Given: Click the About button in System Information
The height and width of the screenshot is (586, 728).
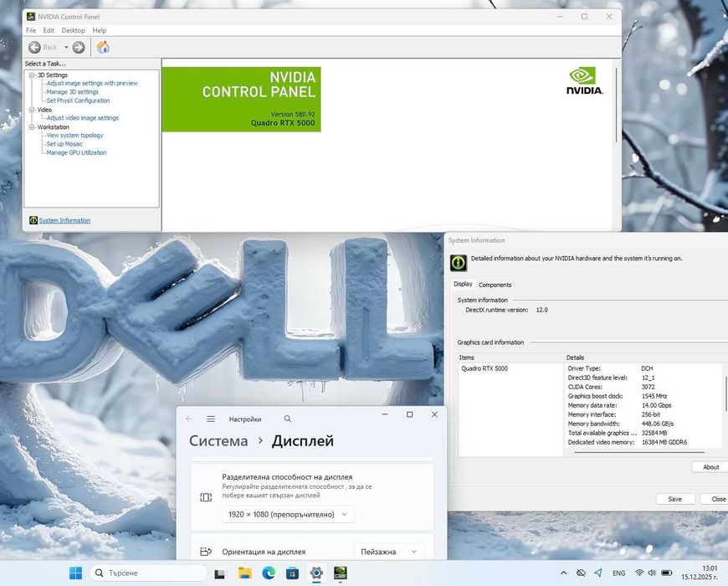Looking at the screenshot, I should 710,467.
